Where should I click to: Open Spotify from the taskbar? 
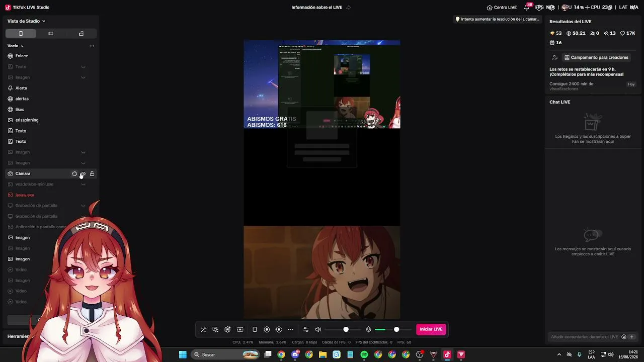click(364, 354)
